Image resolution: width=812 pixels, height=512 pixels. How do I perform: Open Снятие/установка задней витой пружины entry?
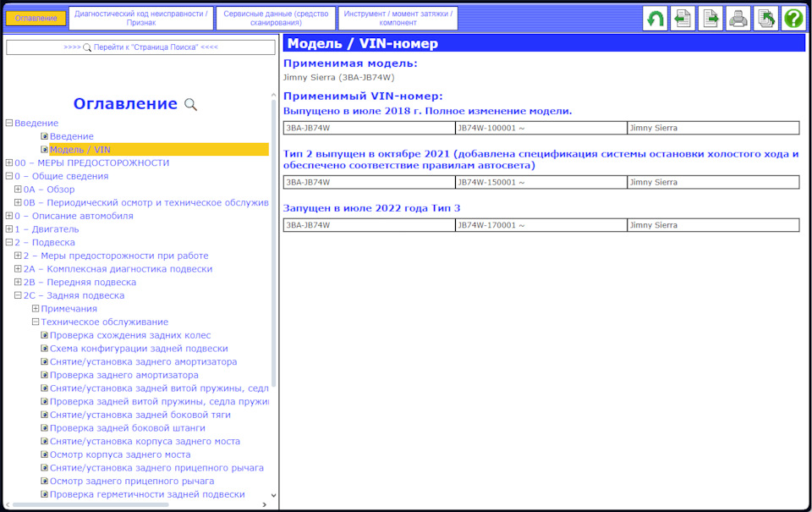click(x=159, y=388)
